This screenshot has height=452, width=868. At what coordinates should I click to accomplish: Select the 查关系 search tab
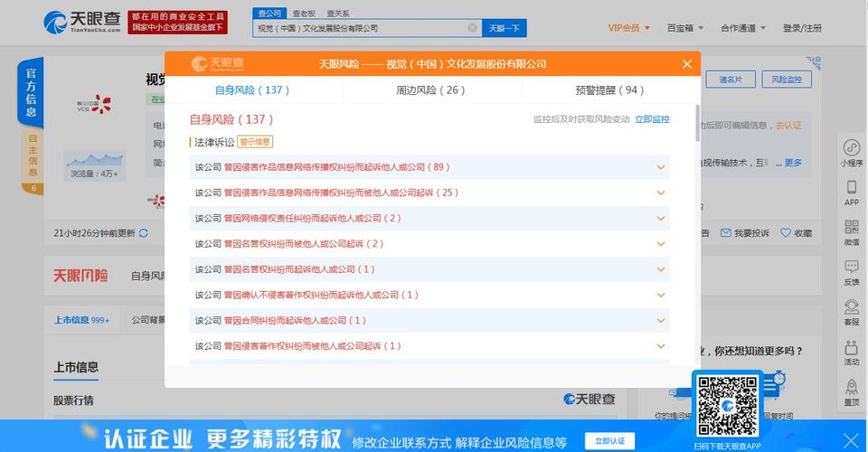coord(337,13)
